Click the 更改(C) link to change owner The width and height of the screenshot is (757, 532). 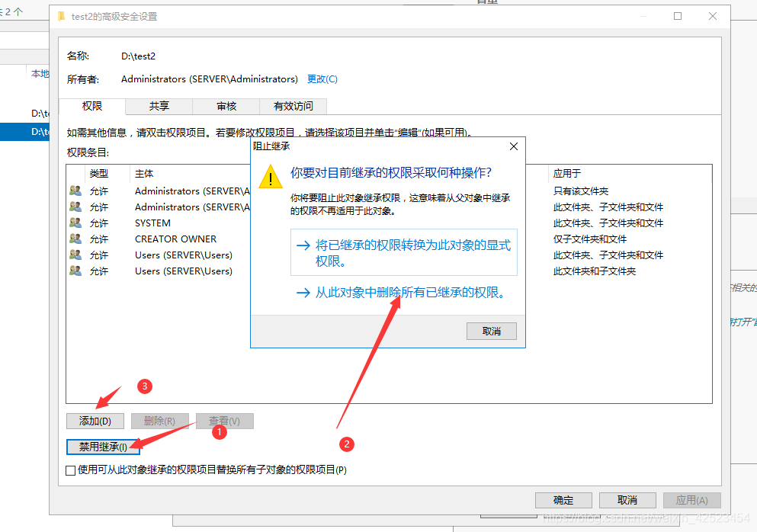(x=322, y=79)
